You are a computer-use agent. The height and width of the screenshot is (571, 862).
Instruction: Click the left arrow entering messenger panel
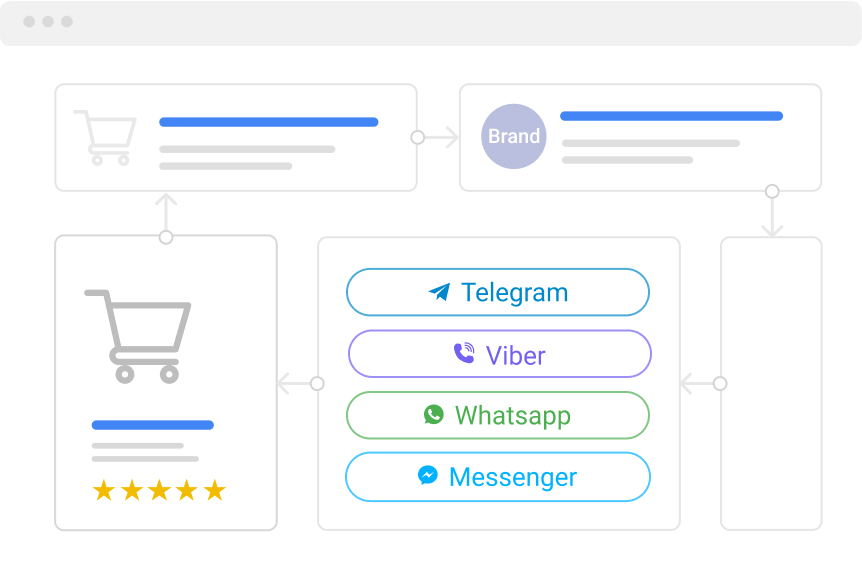[699, 383]
